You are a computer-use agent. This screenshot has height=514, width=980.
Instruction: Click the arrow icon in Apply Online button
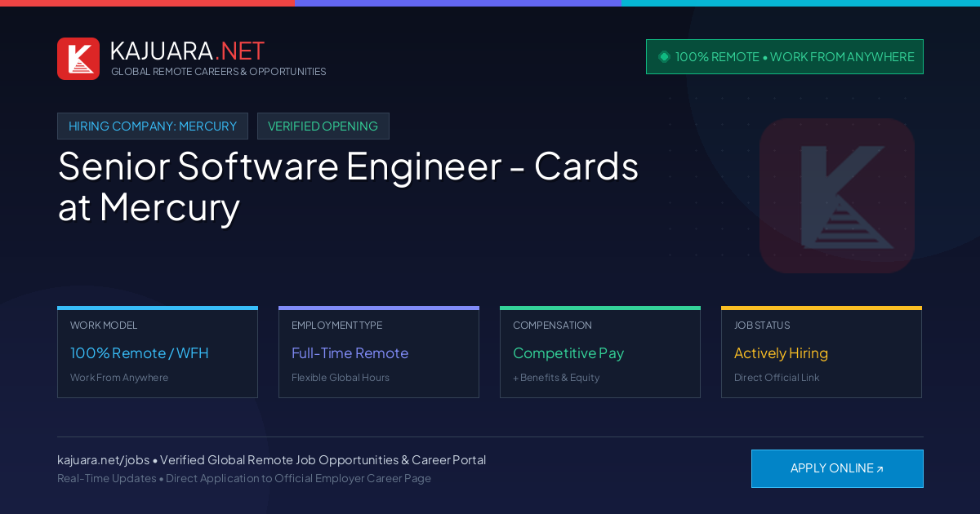click(x=880, y=469)
